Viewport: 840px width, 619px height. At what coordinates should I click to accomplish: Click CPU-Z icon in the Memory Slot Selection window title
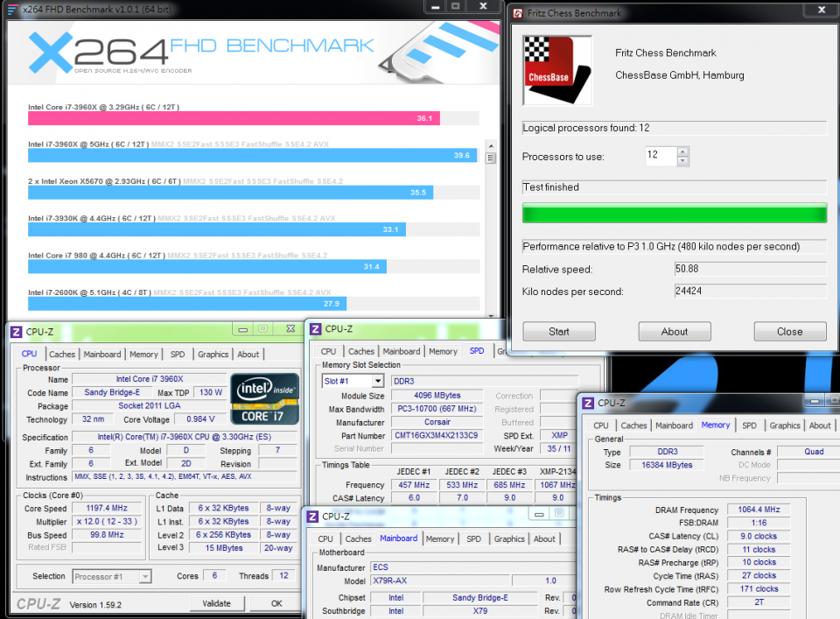[x=314, y=329]
